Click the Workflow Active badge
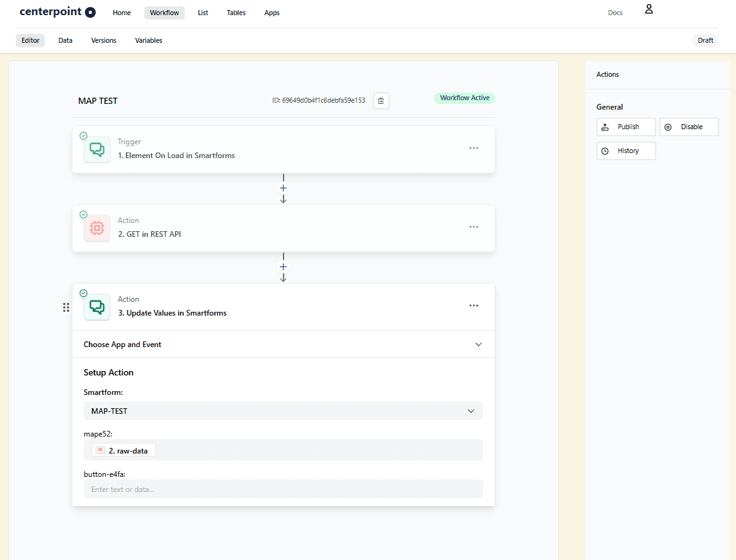This screenshot has width=736, height=560. tap(464, 98)
